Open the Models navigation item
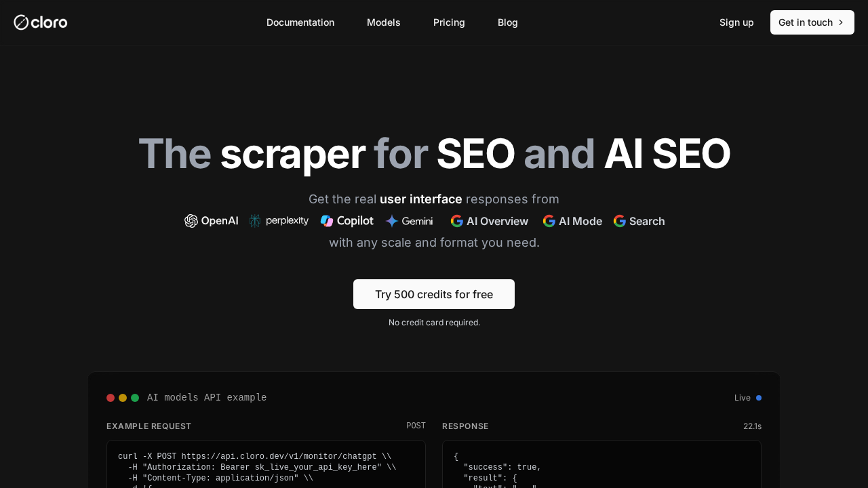This screenshot has height=488, width=868. pos(384,22)
